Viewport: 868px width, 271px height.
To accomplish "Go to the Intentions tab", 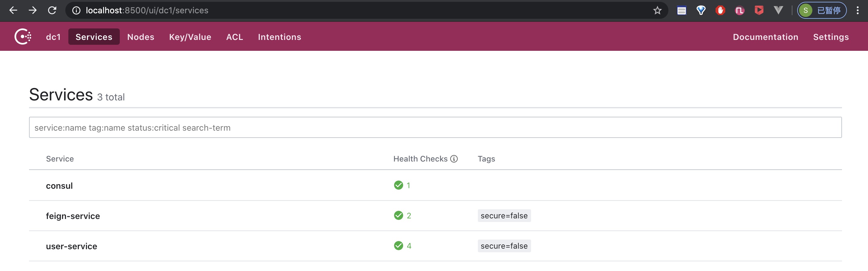I will pos(279,37).
